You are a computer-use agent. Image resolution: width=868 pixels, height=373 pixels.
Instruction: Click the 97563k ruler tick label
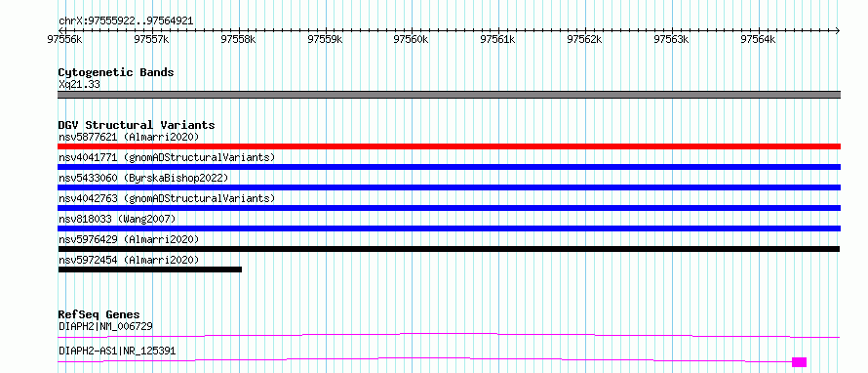click(x=672, y=39)
